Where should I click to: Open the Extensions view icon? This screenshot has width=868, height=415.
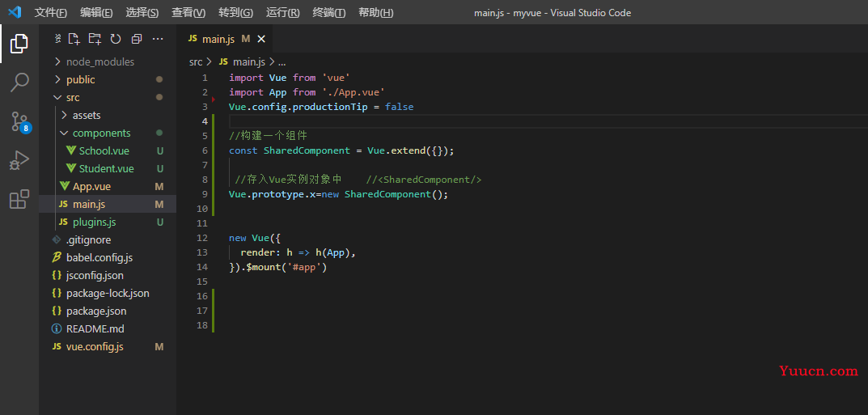point(19,199)
